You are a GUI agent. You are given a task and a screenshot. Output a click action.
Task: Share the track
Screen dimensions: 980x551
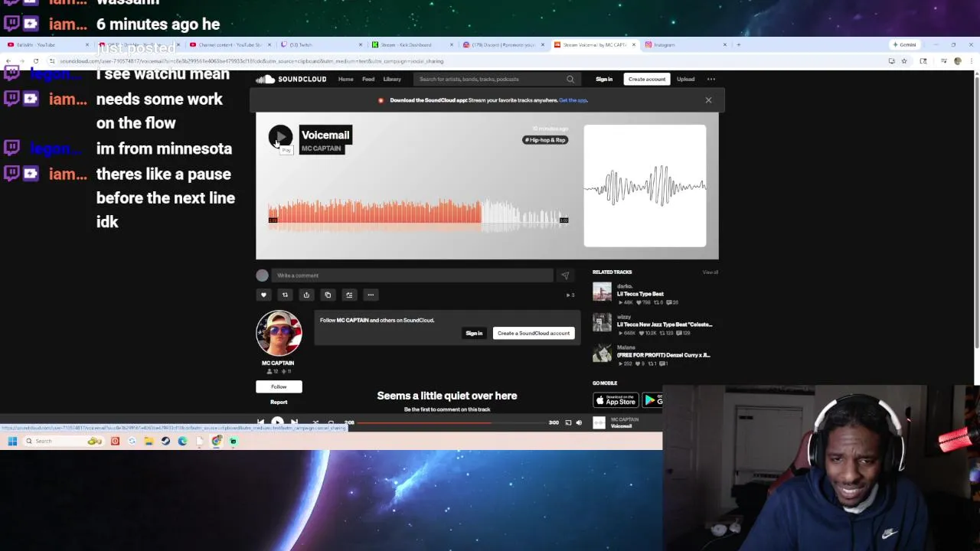pos(306,295)
